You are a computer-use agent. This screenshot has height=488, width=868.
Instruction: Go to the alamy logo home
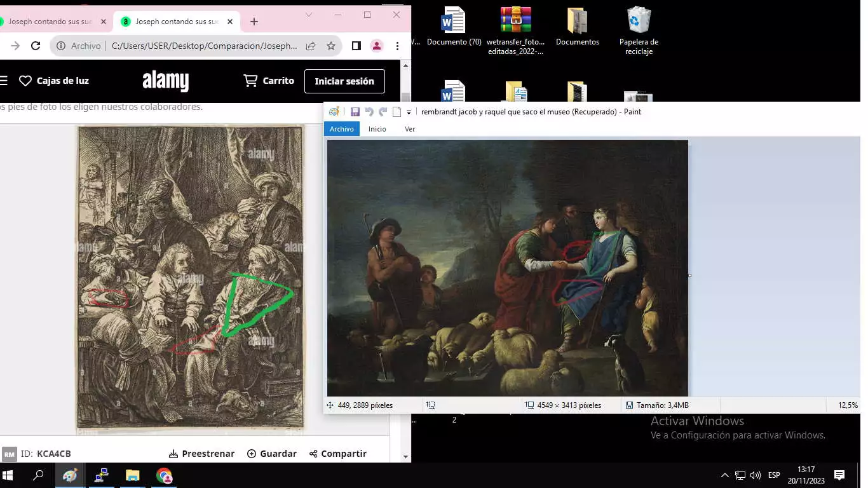click(166, 81)
